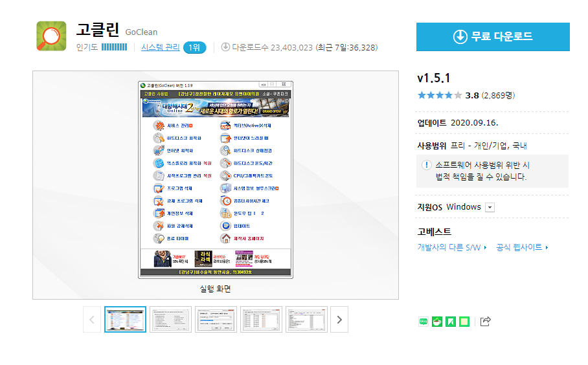588x365 pixels.
Task: Click the share arrow icon
Action: click(x=485, y=322)
